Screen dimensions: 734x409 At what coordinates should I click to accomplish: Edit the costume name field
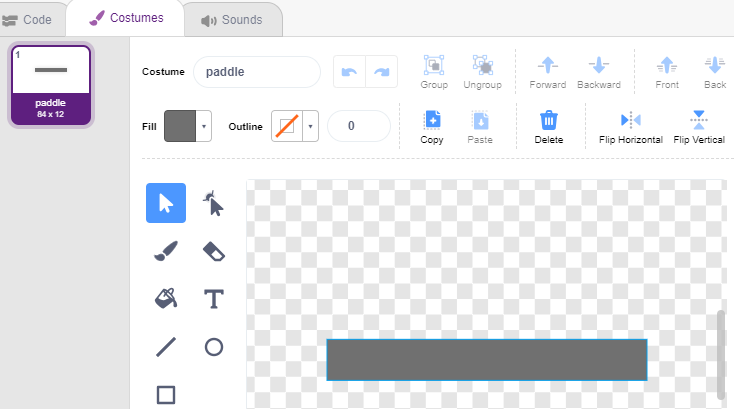click(257, 72)
